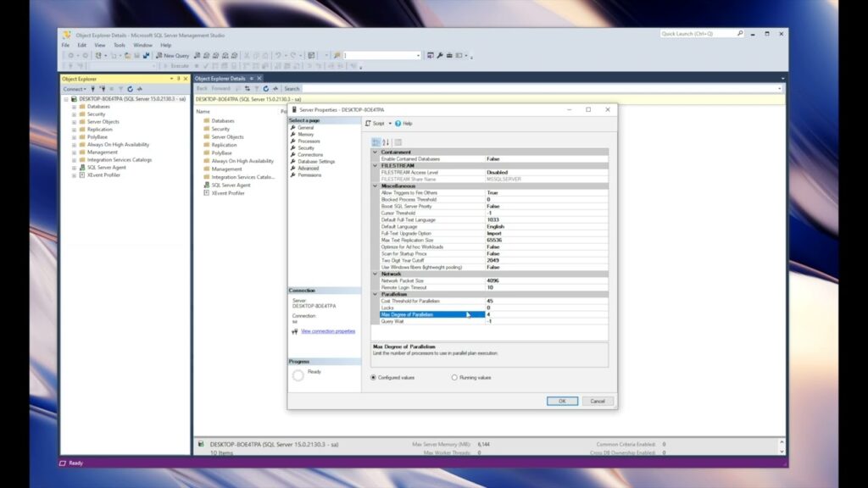Open the Script dropdown arrow
Screen dimensions: 868x488
(390, 124)
